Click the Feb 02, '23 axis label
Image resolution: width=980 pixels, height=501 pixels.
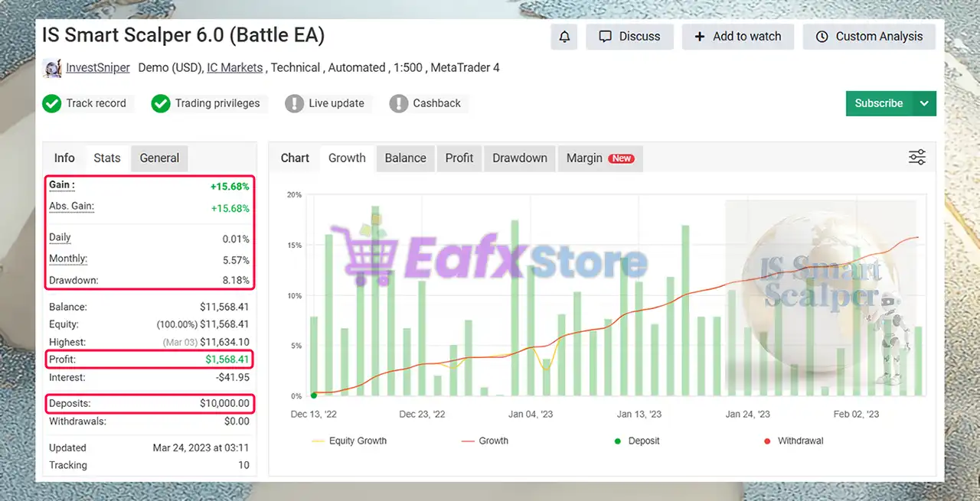[x=856, y=414]
